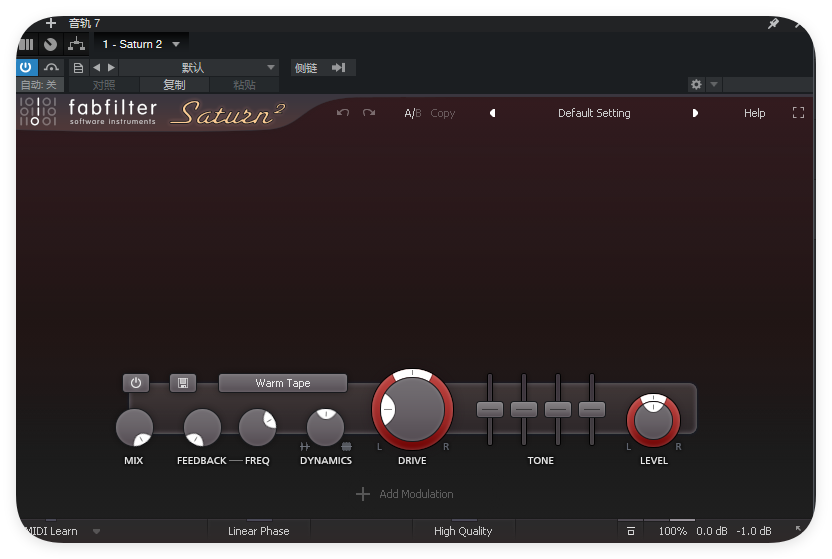The image size is (832, 559).
Task: Select the previous Saturn preset arrow
Action: pos(492,113)
